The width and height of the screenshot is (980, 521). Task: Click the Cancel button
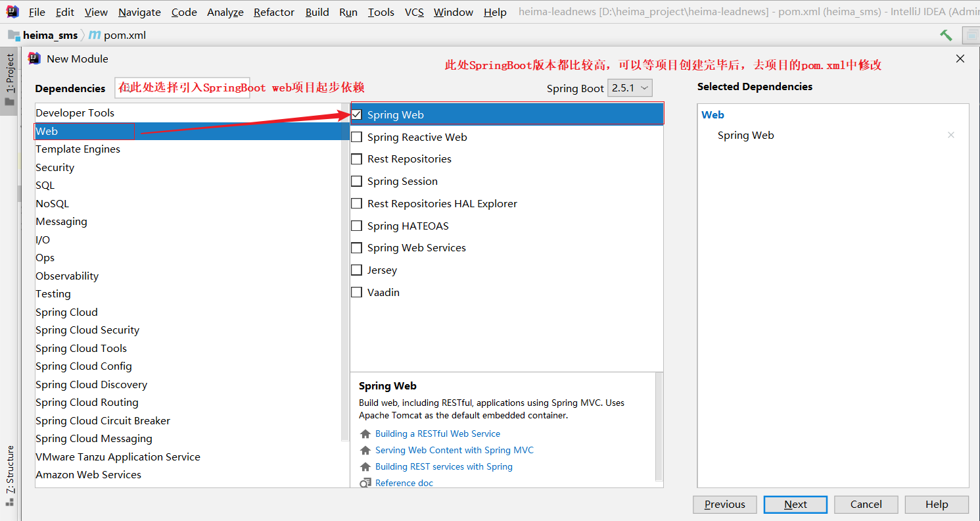(866, 505)
